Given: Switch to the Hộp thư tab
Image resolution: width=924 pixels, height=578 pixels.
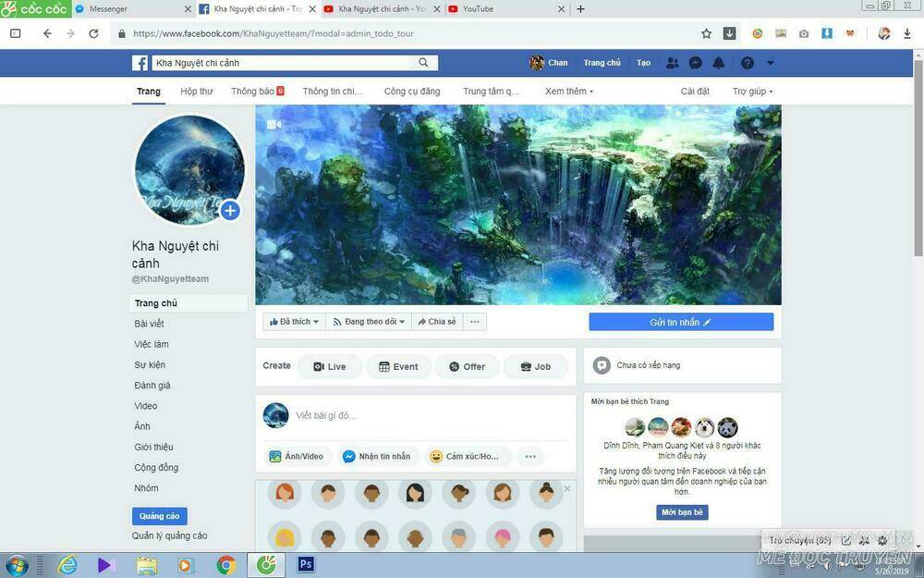Looking at the screenshot, I should coord(197,91).
